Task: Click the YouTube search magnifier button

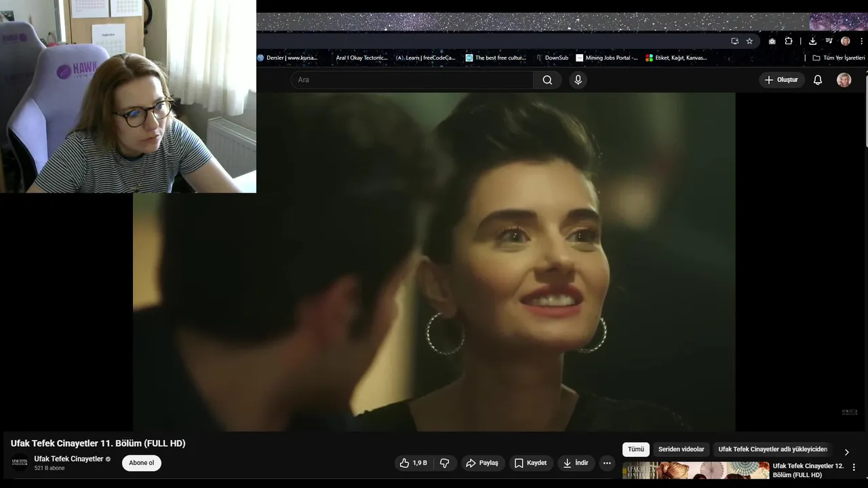Action: tap(547, 80)
